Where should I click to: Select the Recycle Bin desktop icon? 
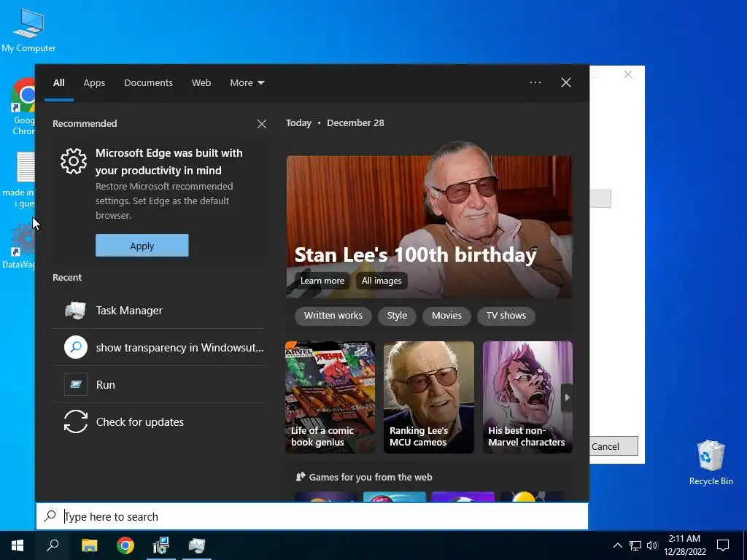coord(711,462)
